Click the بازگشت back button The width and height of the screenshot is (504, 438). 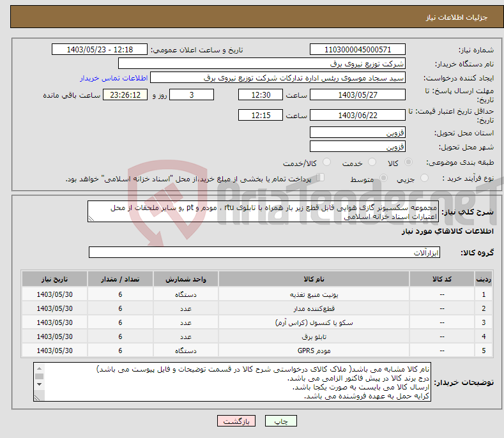tap(236, 421)
